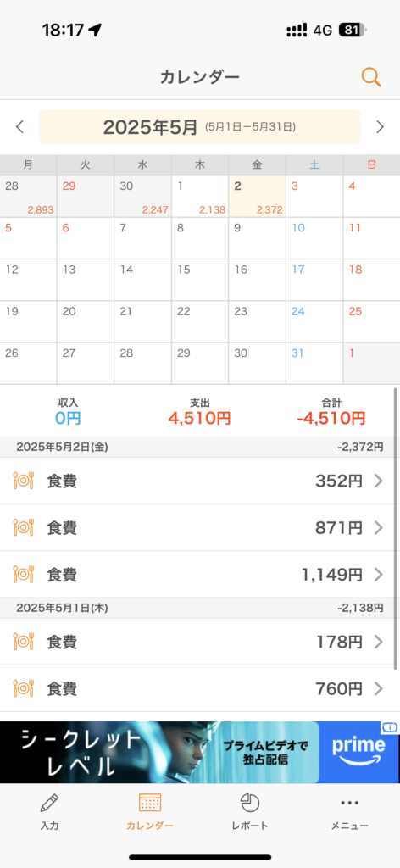Tap food icon of the 178円 entry
The image size is (400, 868).
[x=23, y=642]
